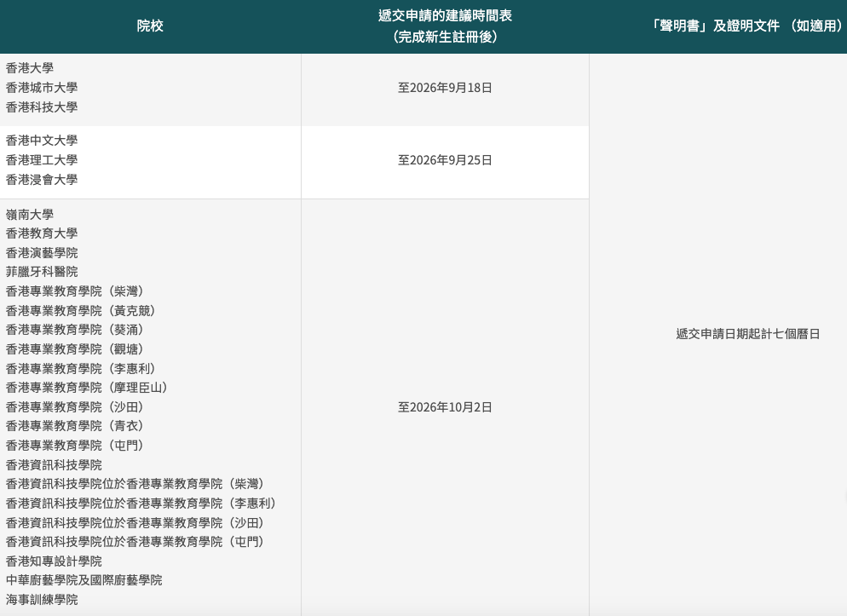Select 香港專業教育學院（摩理臣山）text
The image size is (847, 616).
click(86, 387)
